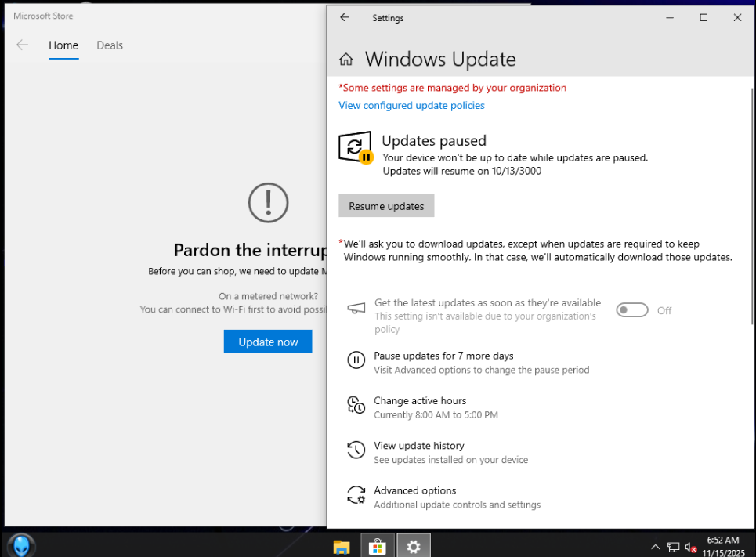The height and width of the screenshot is (557, 756).
Task: Toggle Get the latest updates switch
Action: [x=631, y=310]
